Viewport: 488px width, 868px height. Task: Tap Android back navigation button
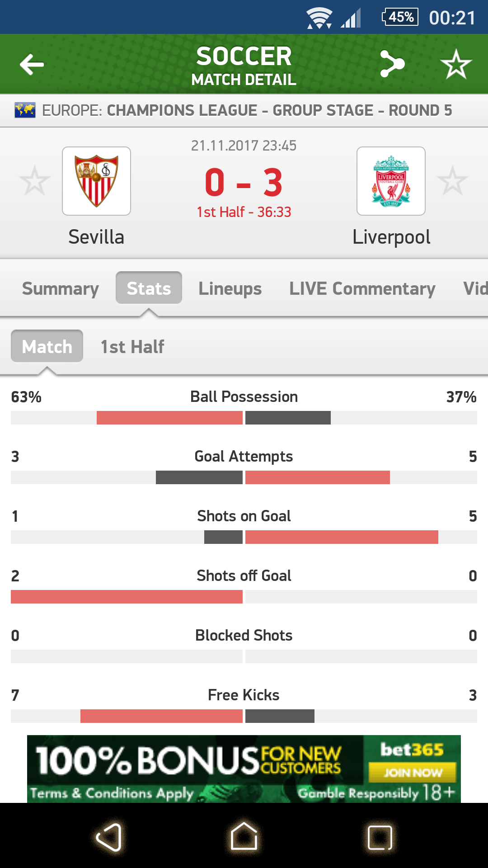click(109, 837)
